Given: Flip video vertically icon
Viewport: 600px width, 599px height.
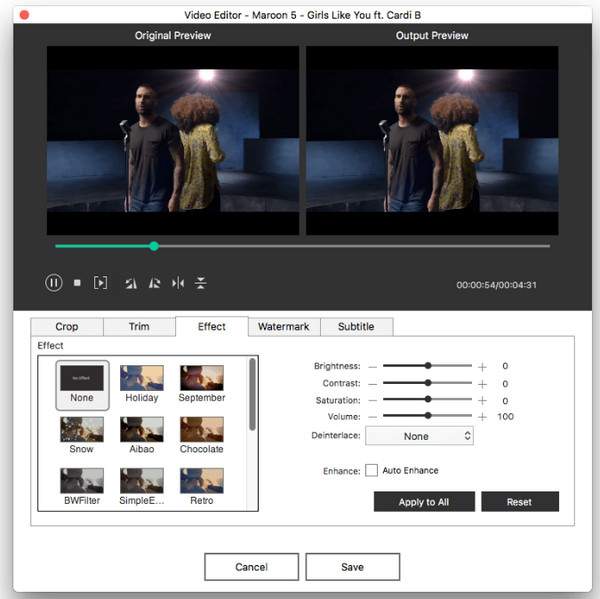Looking at the screenshot, I should click(201, 283).
